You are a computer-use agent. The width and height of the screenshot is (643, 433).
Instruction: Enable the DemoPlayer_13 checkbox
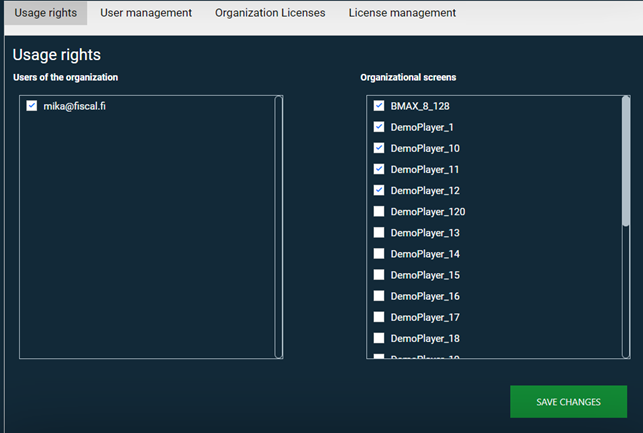coord(379,232)
